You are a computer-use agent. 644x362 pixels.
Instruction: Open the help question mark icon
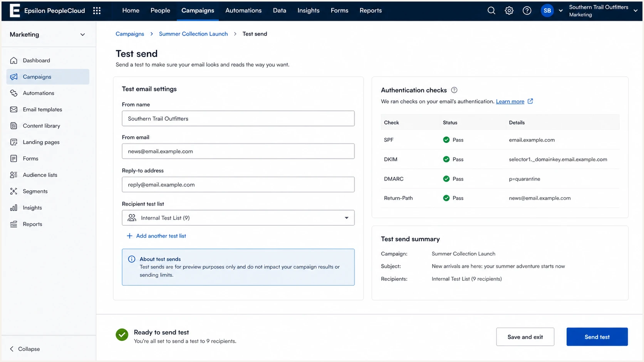(527, 10)
